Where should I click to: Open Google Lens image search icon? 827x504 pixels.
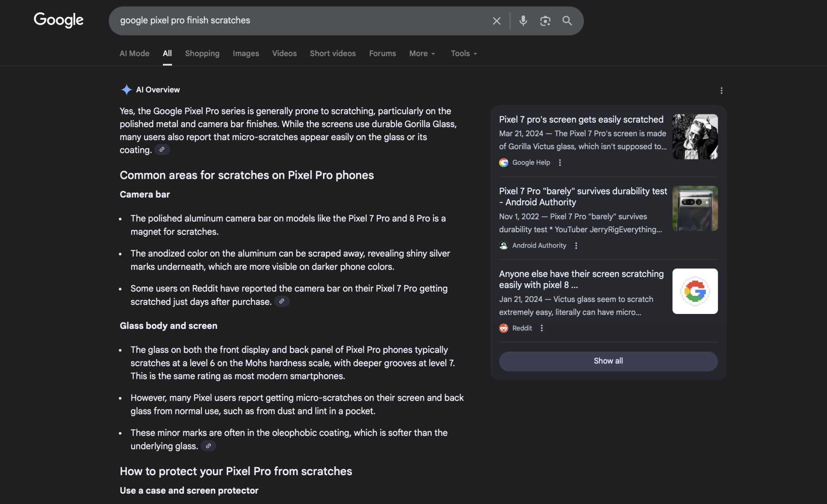pyautogui.click(x=545, y=21)
